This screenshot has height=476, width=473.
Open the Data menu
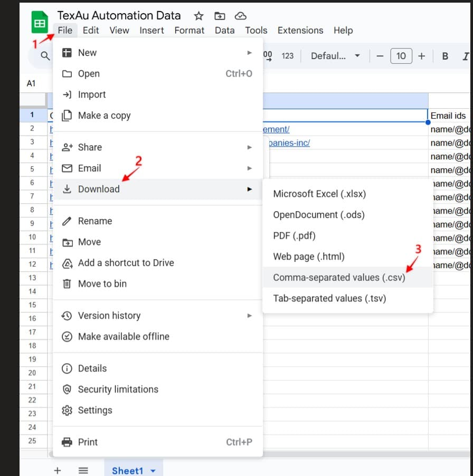[x=225, y=30]
